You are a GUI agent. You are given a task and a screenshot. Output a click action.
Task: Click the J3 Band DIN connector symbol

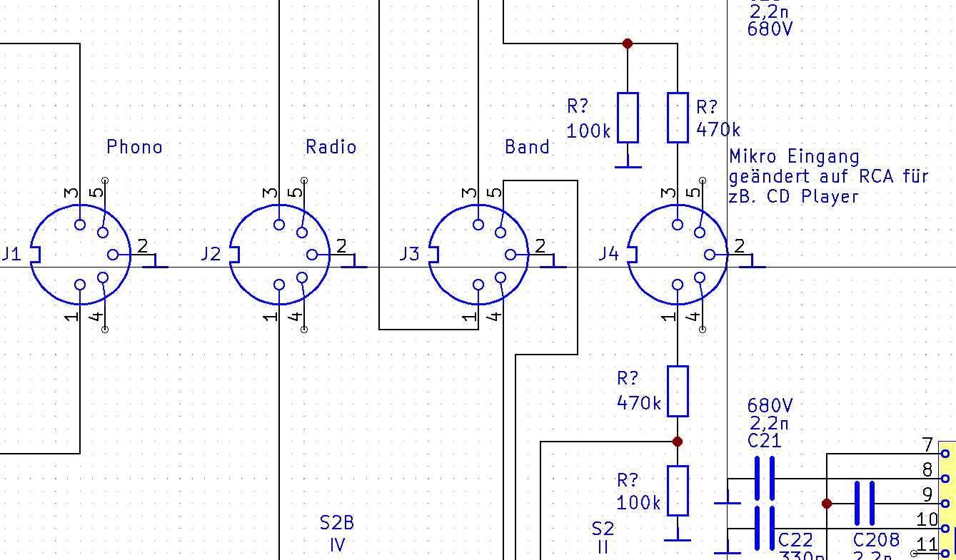pyautogui.click(x=478, y=255)
